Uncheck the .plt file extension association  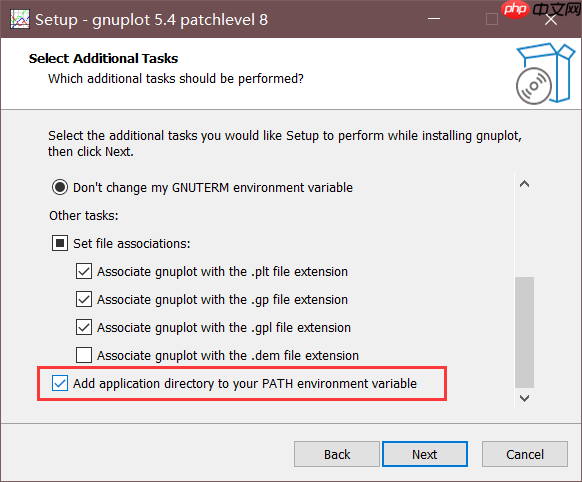[84, 271]
